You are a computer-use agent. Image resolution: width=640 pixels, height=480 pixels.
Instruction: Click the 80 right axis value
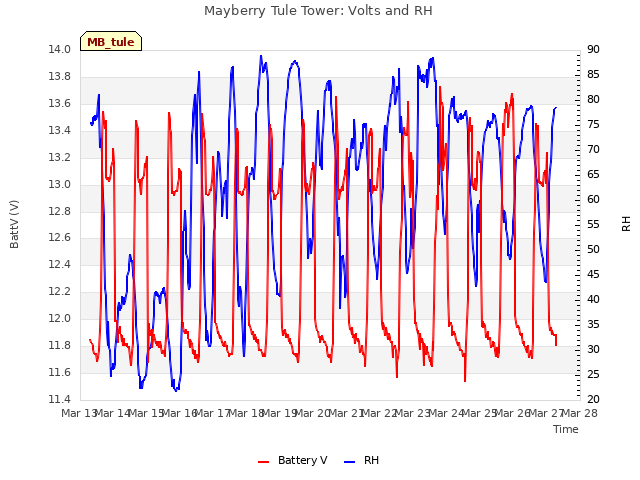tap(593, 99)
